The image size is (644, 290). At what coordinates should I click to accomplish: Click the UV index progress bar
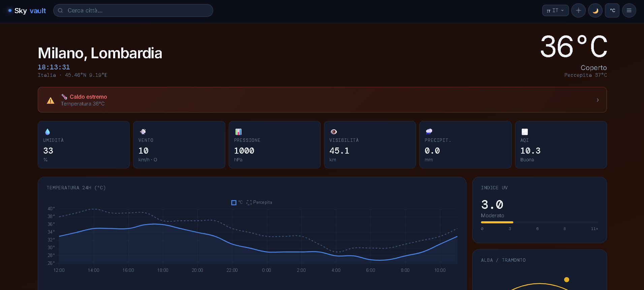pos(540,222)
